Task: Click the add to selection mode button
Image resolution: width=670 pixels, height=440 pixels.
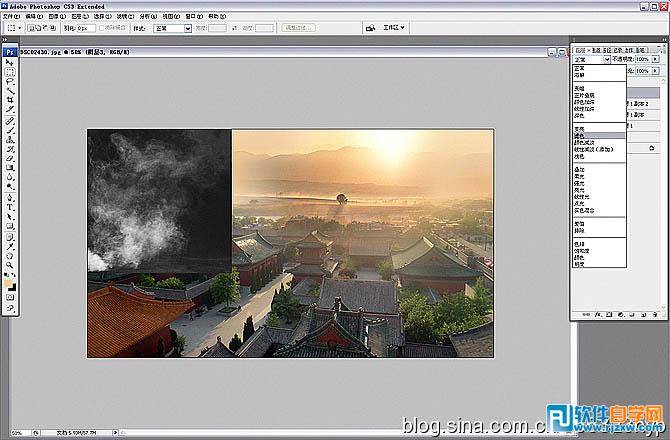Action: [38, 28]
